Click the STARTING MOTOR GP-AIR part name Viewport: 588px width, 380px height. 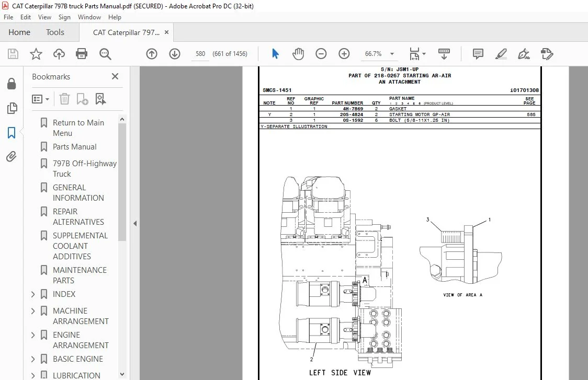419,114
